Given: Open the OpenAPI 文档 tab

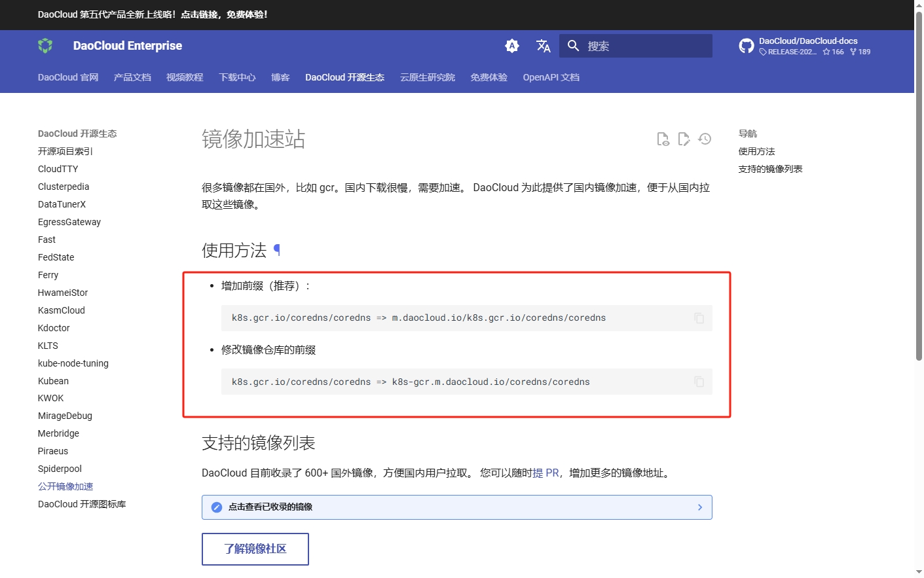Looking at the screenshot, I should pos(551,77).
